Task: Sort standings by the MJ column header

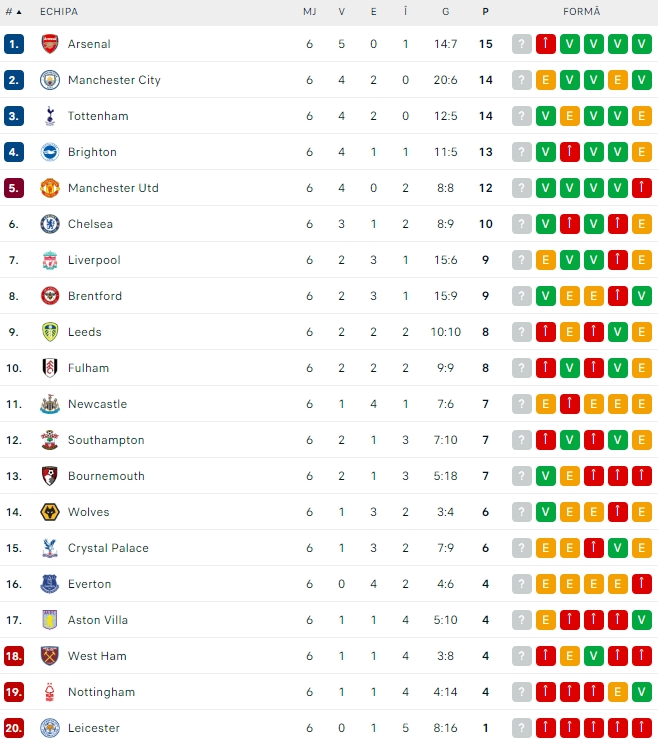Action: click(x=310, y=11)
